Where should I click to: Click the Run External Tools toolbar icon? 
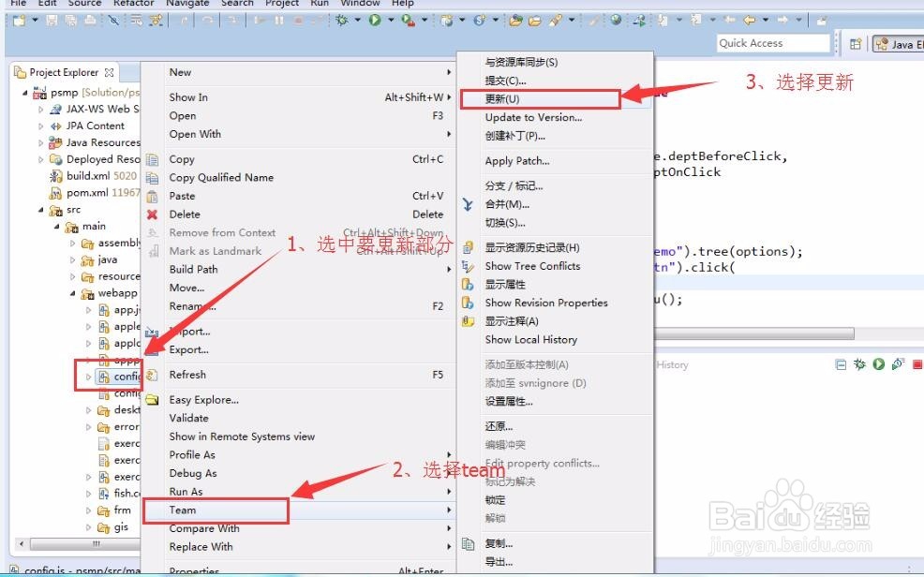[408, 21]
